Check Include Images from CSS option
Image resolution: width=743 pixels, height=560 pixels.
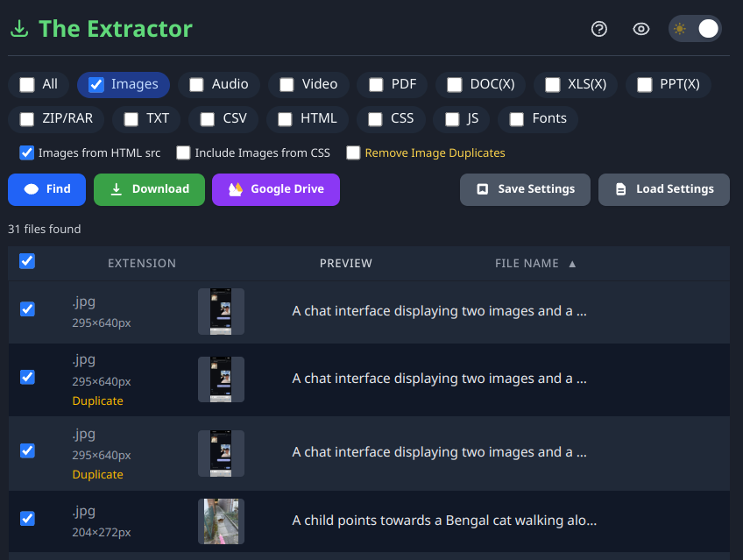[183, 152]
